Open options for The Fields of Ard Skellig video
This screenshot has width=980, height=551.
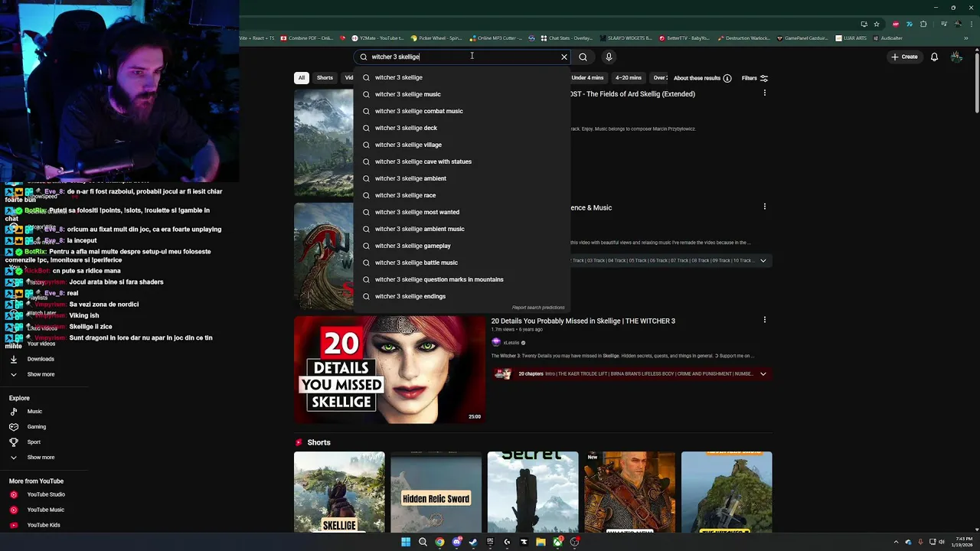tap(764, 93)
